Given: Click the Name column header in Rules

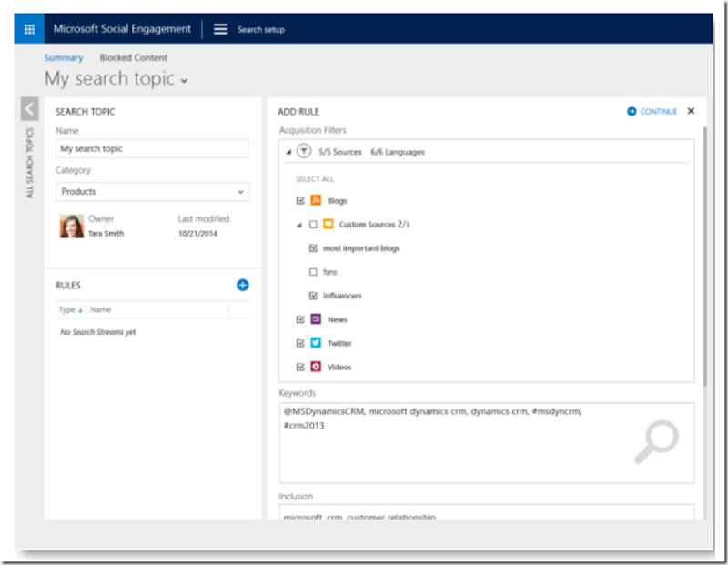Looking at the screenshot, I should point(101,309).
